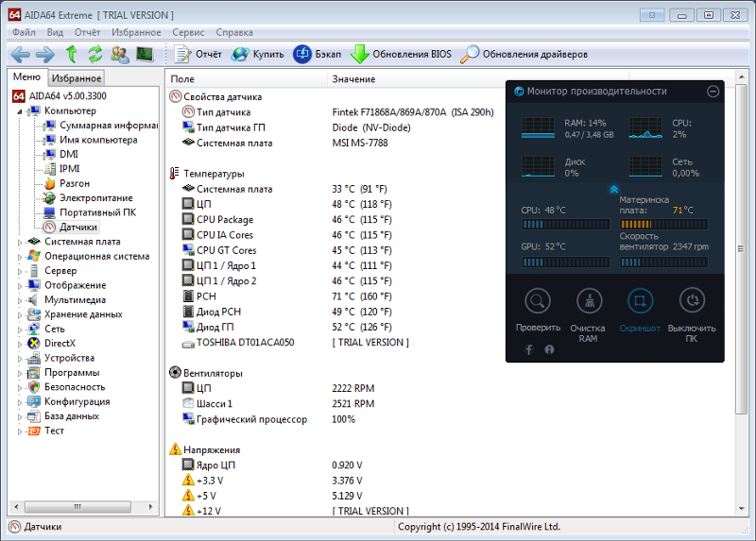Click the CPU usage graph thumbnail
756x541 pixels.
tap(645, 128)
